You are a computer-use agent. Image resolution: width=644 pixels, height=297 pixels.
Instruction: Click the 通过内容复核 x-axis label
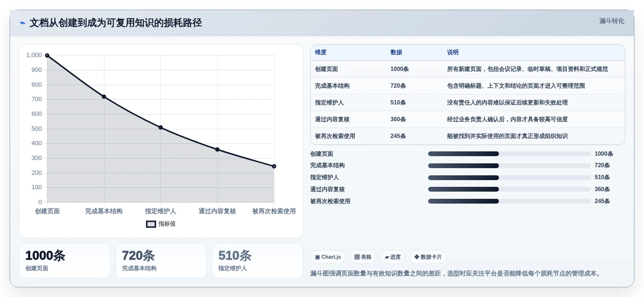217,211
